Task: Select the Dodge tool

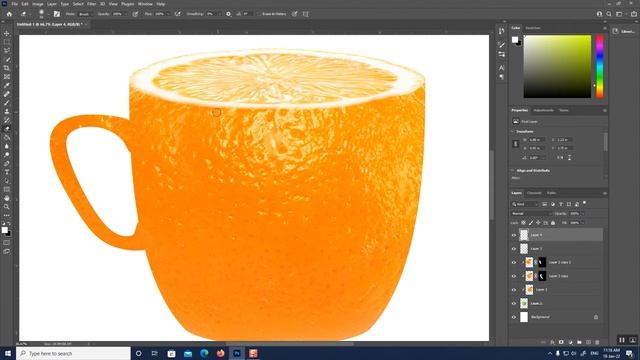Action: pyautogui.click(x=7, y=155)
